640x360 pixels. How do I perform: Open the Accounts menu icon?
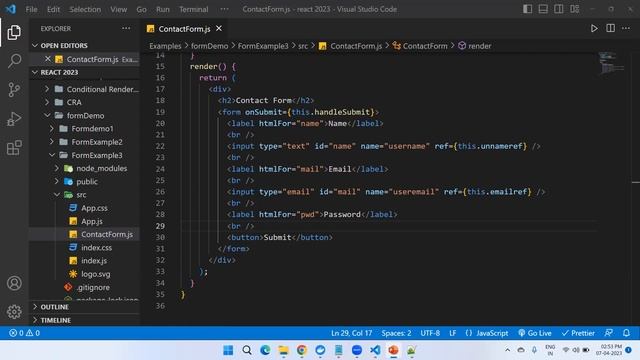pyautogui.click(x=14, y=283)
